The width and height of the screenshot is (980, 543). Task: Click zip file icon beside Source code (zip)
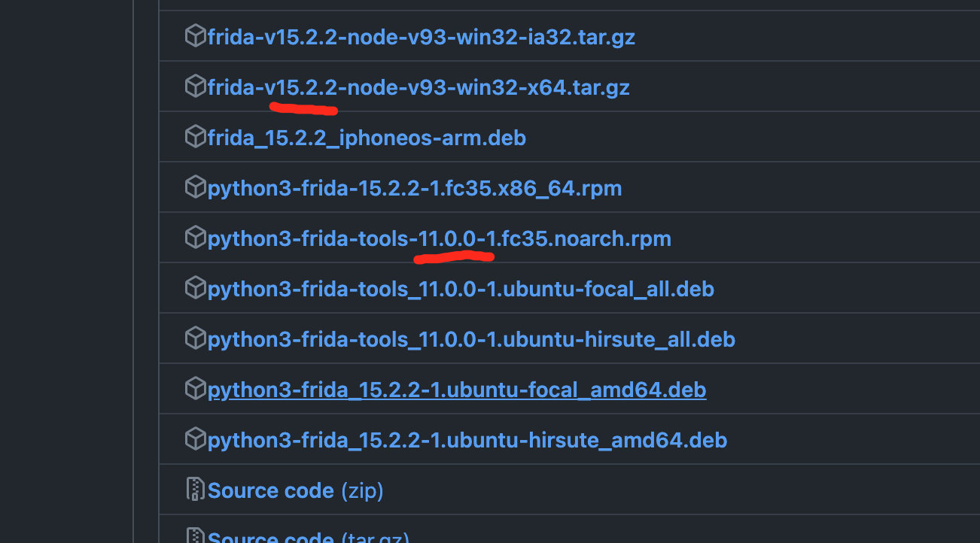pyautogui.click(x=196, y=490)
